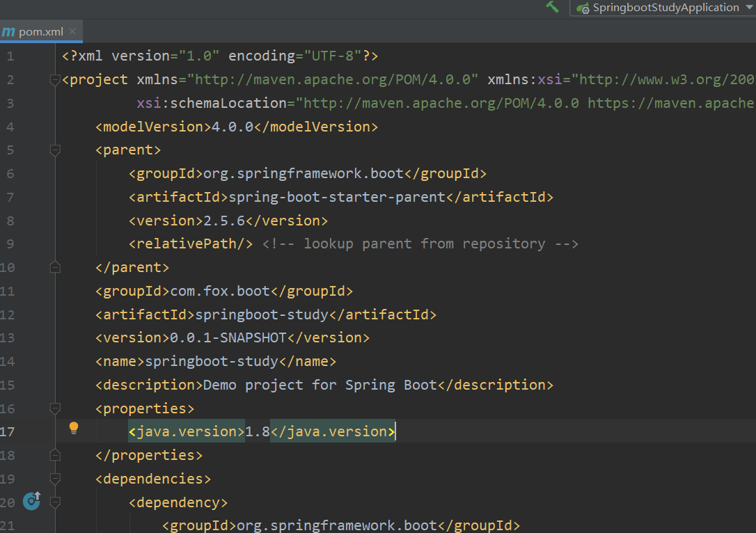Collapse the properties element fold on line 16
The width and height of the screenshot is (756, 533).
55,409
